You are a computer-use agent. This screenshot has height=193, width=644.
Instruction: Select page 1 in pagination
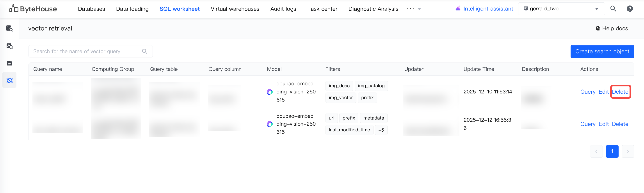tap(612, 152)
